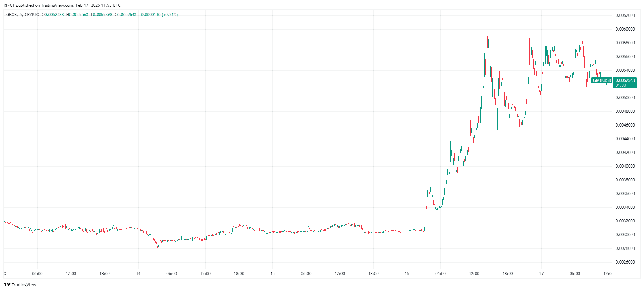The width and height of the screenshot is (644, 291).
Task: Click the date 15 on time axis
Action: click(x=273, y=274)
